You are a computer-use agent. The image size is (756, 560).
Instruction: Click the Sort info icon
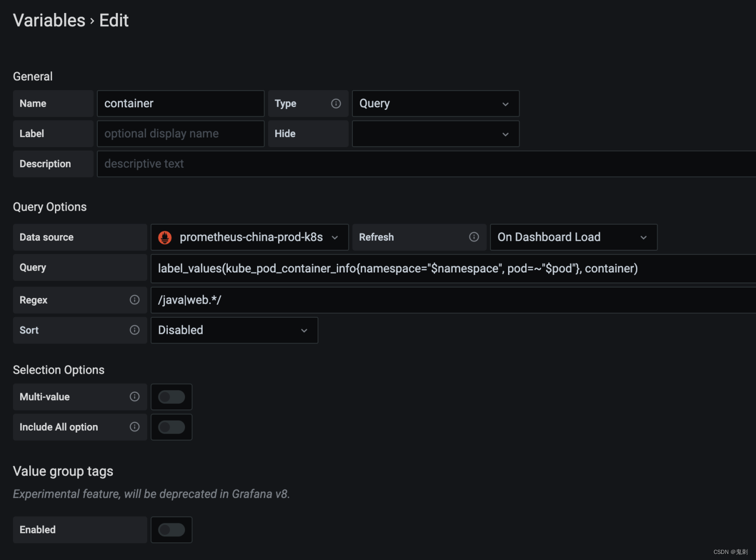(x=135, y=330)
